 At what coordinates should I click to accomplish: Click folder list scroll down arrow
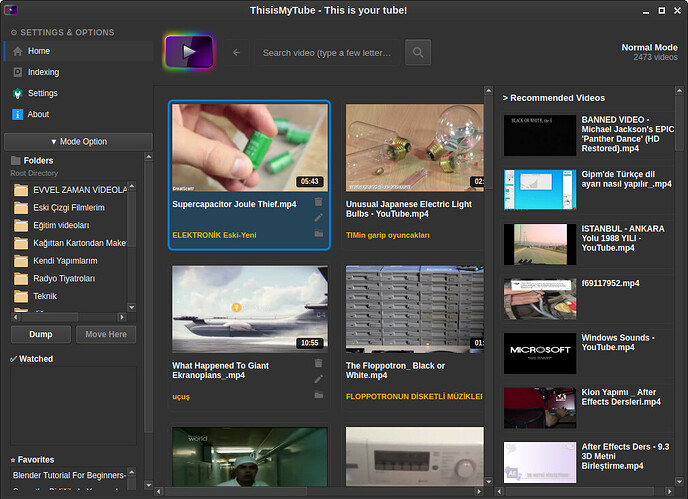pos(132,307)
